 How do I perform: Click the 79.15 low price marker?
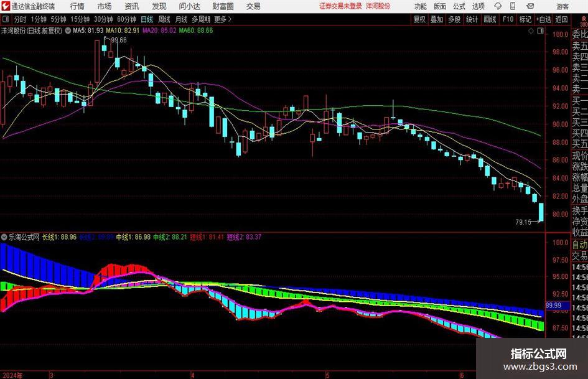(523, 222)
